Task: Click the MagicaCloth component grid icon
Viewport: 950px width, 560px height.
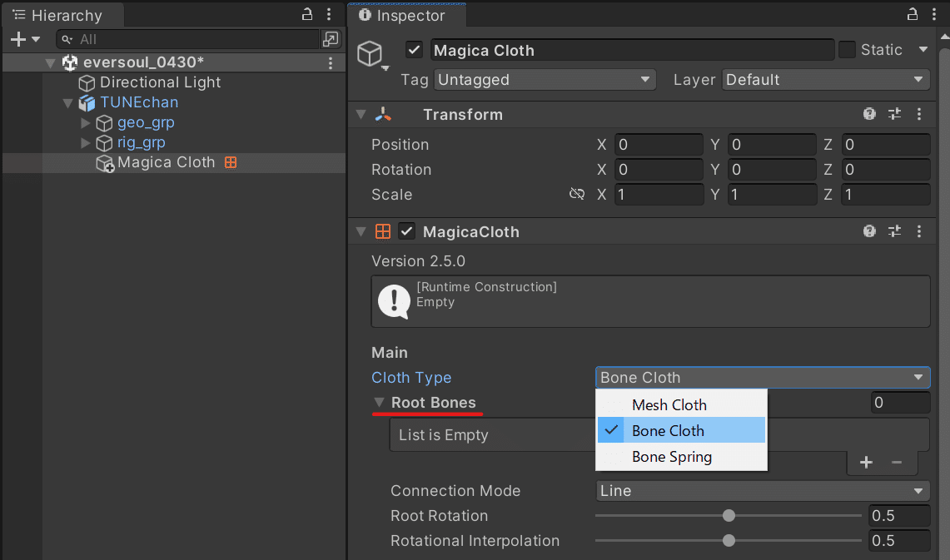Action: (383, 231)
